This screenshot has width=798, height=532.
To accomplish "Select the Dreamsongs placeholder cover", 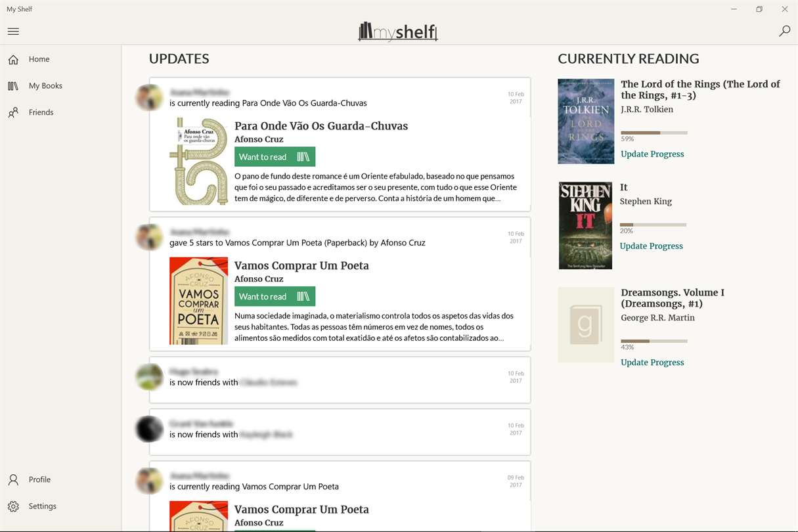I will pos(586,324).
